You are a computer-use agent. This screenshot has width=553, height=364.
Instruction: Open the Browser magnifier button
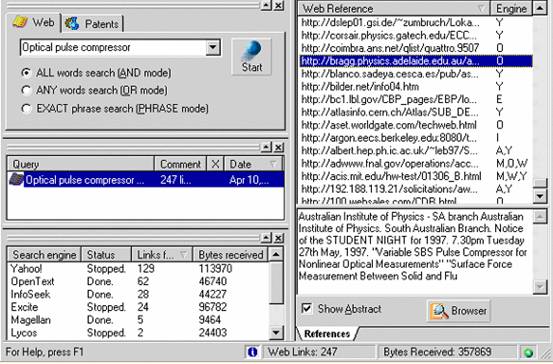(458, 310)
